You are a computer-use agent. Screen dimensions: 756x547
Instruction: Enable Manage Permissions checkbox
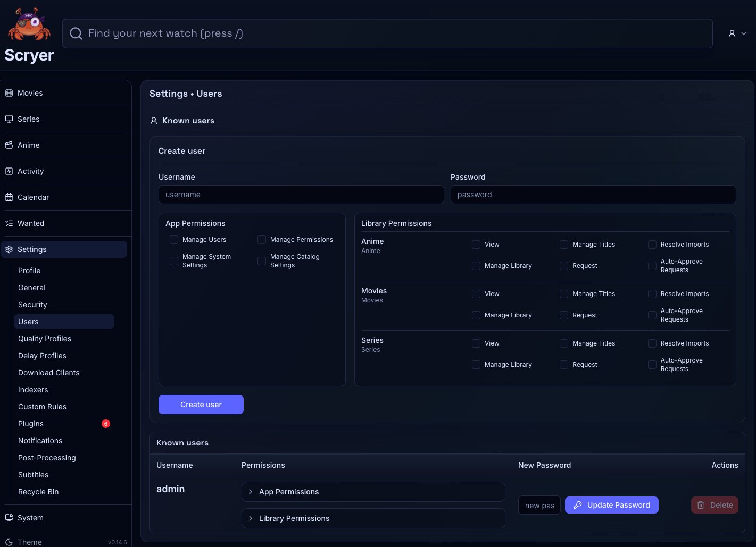coord(262,240)
